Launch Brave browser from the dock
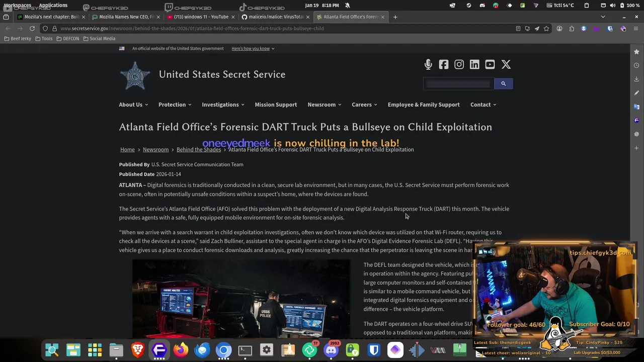 138,350
